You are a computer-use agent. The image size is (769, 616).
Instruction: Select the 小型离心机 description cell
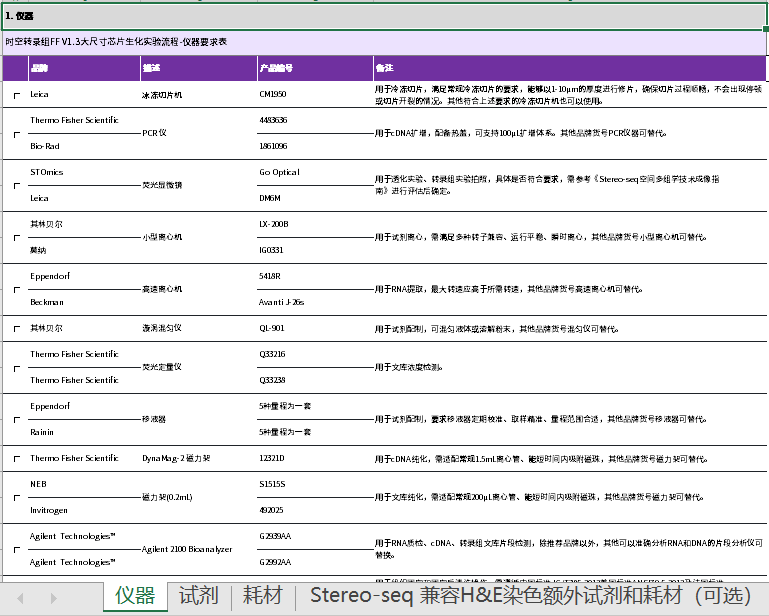coord(199,237)
